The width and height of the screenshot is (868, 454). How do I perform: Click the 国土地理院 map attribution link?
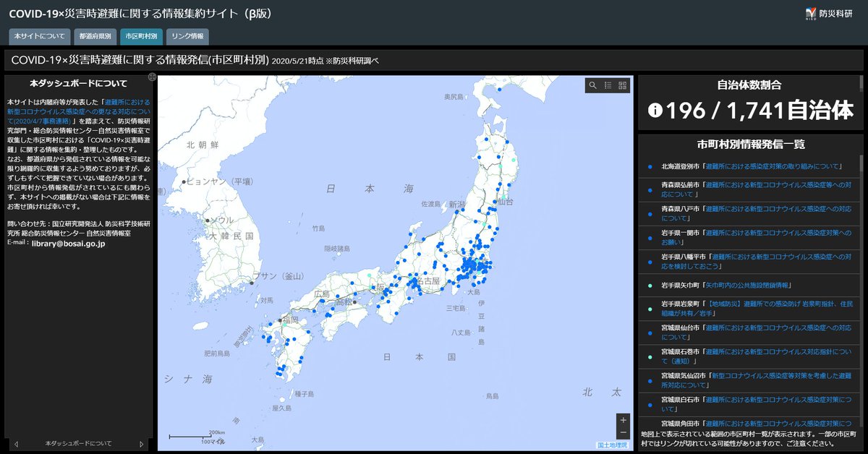[612, 445]
